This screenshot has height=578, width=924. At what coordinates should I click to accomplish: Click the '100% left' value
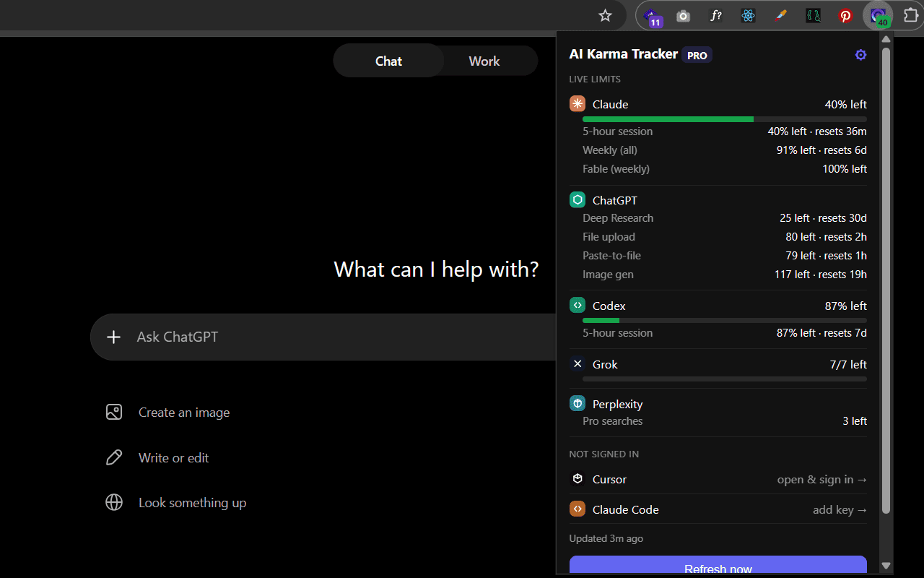845,169
